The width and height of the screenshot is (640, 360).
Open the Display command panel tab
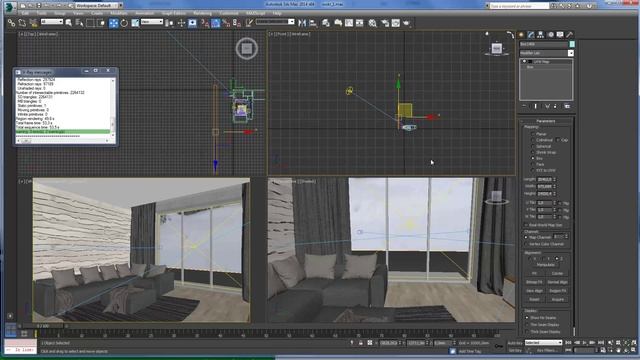[x=560, y=35]
